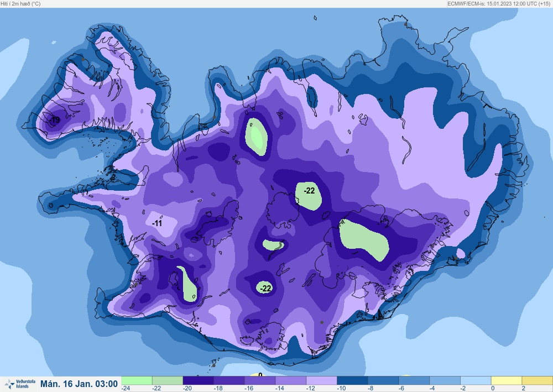Viewport: 553px width, 392px height.
Task: Click the legend value -18
Action: (218, 388)
